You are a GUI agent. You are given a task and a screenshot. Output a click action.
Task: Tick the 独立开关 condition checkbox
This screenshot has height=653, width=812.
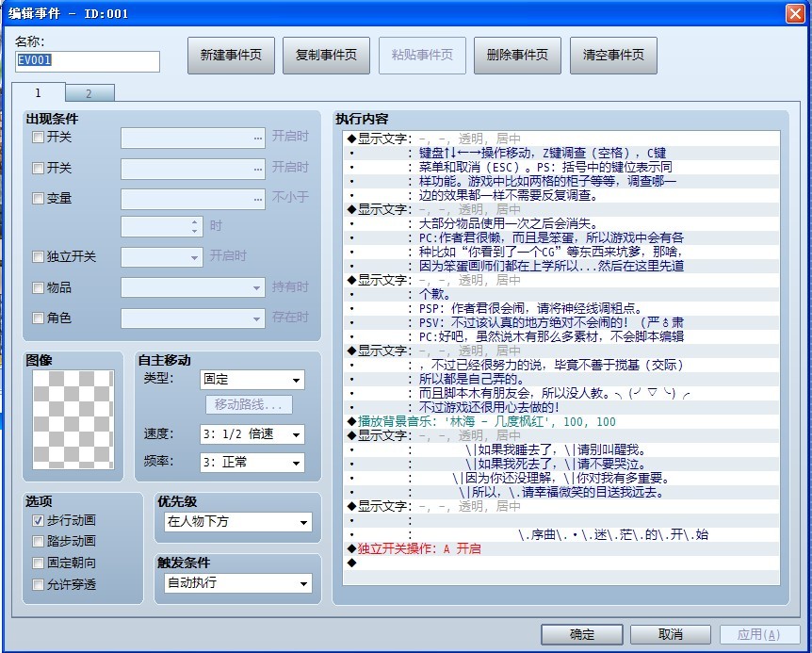coord(38,257)
